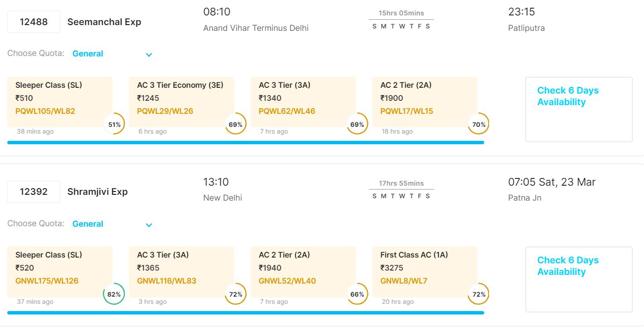Open the General quota selector for train 12488

[88, 54]
